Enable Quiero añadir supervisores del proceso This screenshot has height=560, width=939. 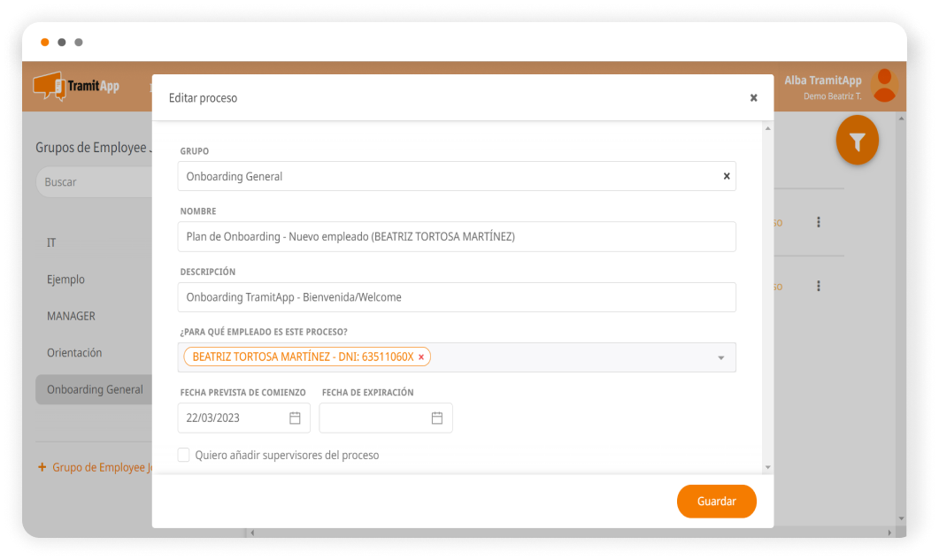click(184, 455)
